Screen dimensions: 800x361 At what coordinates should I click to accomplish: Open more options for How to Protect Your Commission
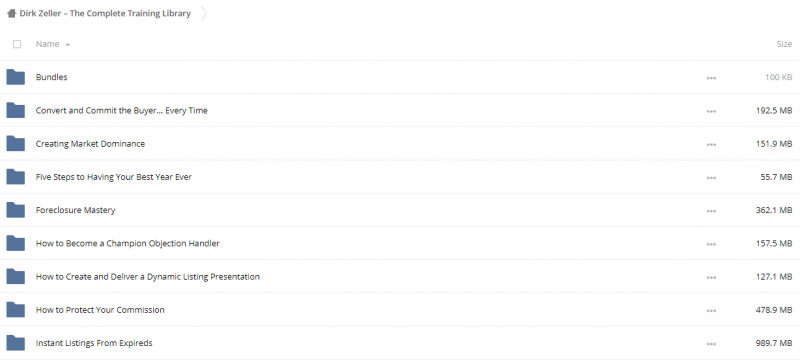(x=711, y=311)
